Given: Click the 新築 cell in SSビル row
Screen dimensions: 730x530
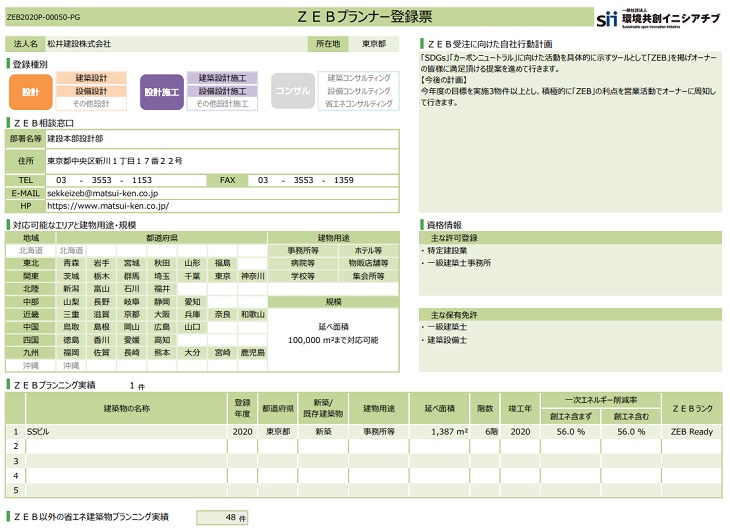Looking at the screenshot, I should (x=323, y=432).
